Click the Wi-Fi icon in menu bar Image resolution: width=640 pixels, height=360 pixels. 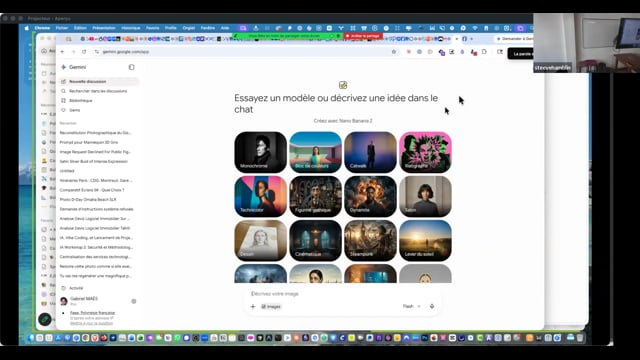475,28
